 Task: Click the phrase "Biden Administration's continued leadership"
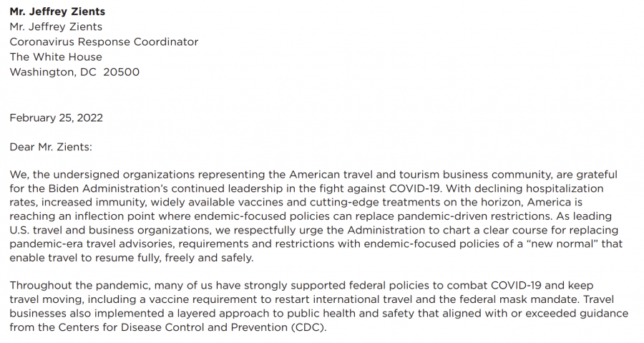click(136, 188)
